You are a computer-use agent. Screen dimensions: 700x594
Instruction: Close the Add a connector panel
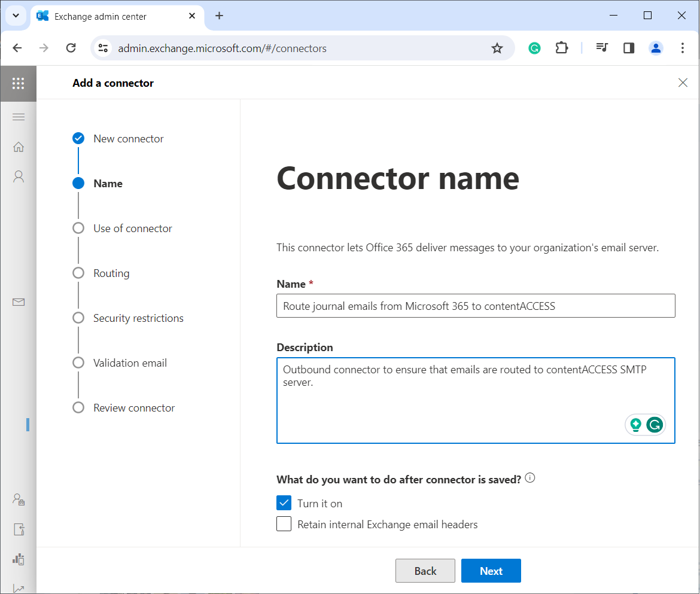click(x=683, y=83)
